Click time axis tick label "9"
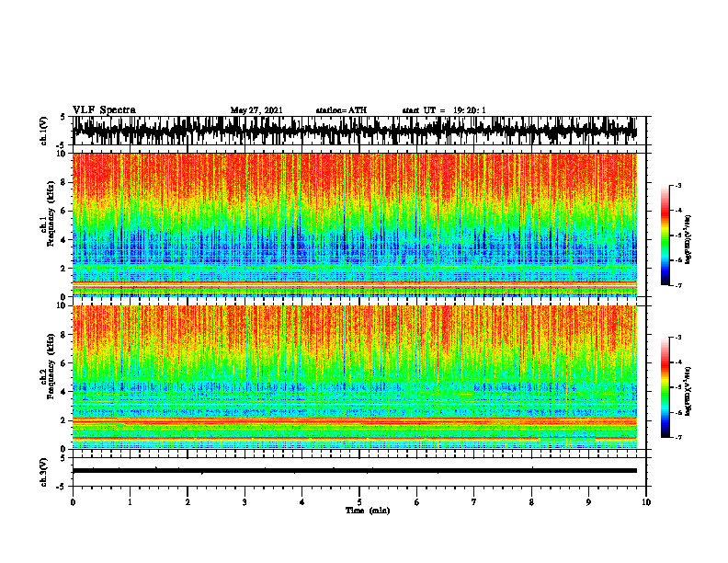728x563 pixels. point(588,502)
